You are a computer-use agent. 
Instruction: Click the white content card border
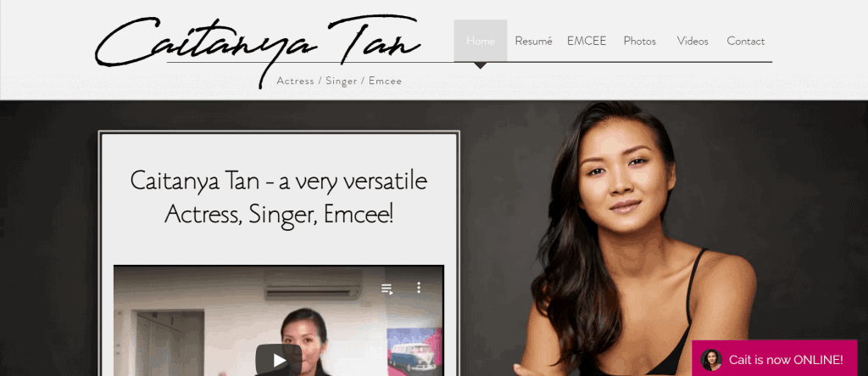pos(278,132)
